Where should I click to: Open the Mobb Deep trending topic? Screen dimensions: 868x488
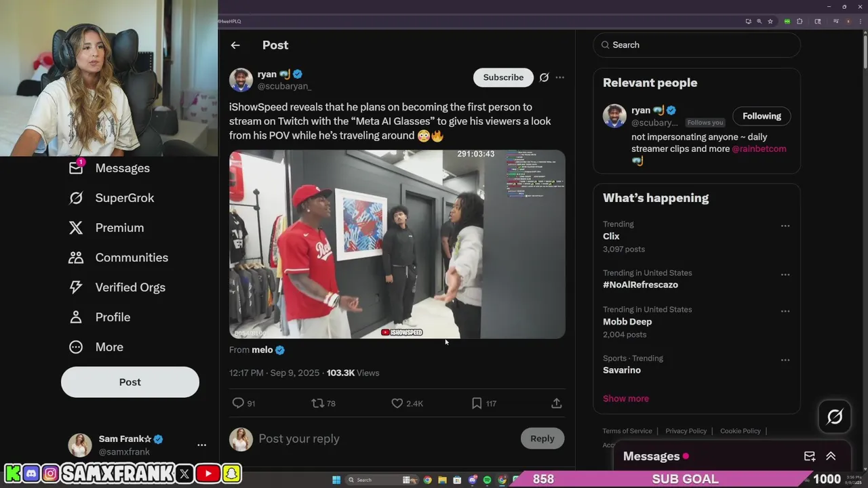click(x=627, y=322)
